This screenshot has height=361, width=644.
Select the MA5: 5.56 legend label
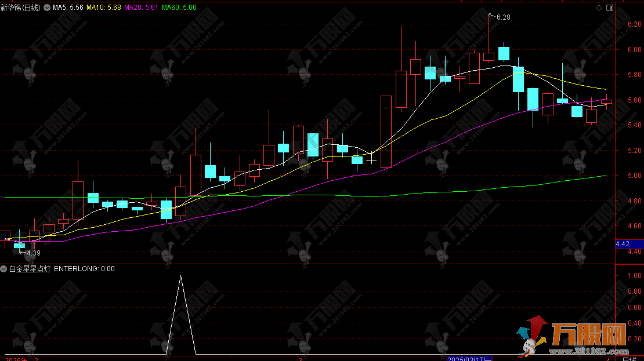(x=68, y=8)
